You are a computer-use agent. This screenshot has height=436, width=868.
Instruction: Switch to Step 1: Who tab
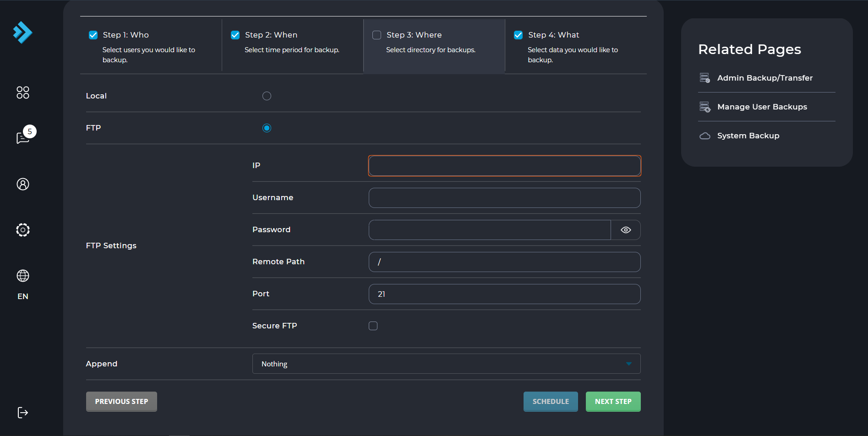coord(151,45)
